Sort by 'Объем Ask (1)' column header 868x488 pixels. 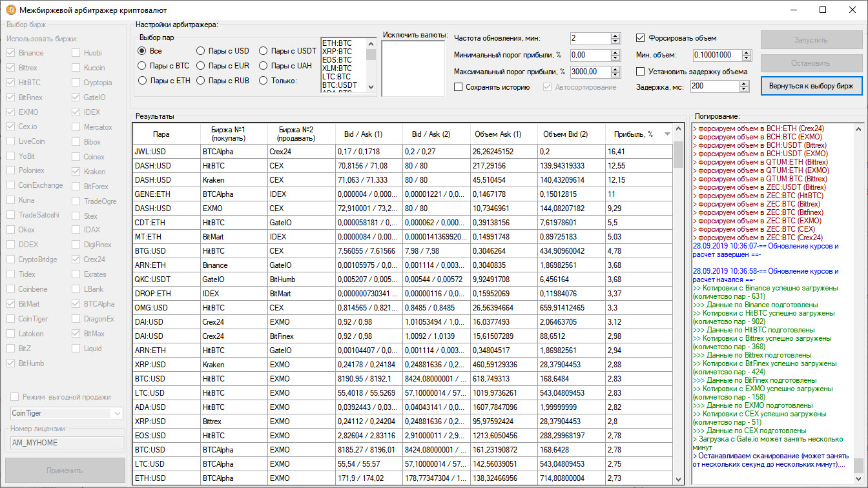(503, 134)
